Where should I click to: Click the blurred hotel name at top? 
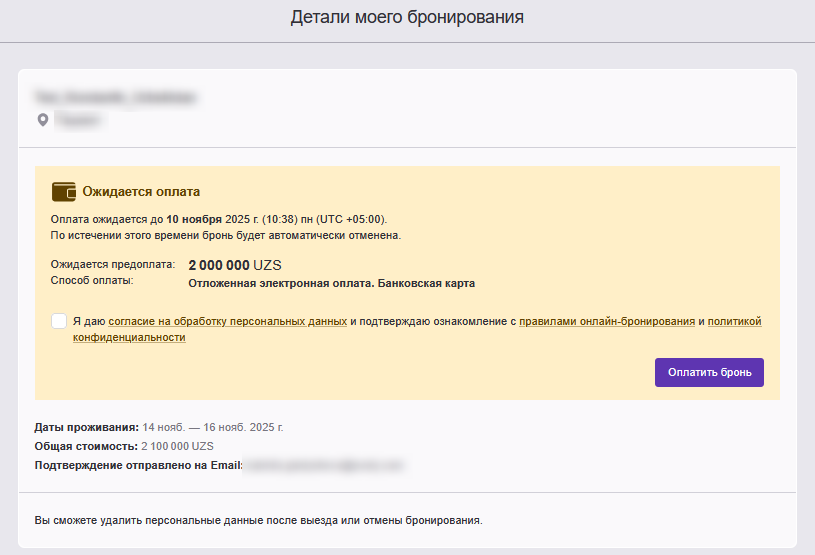coord(115,97)
